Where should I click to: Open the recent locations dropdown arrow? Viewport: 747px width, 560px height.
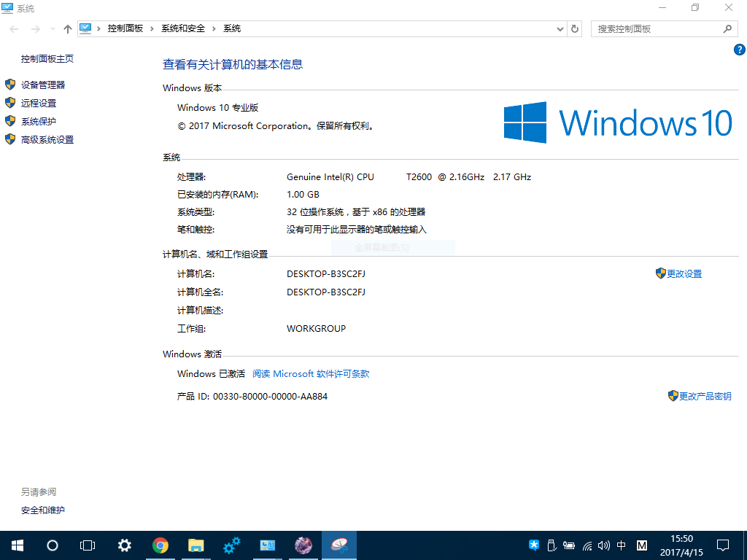[x=53, y=29]
